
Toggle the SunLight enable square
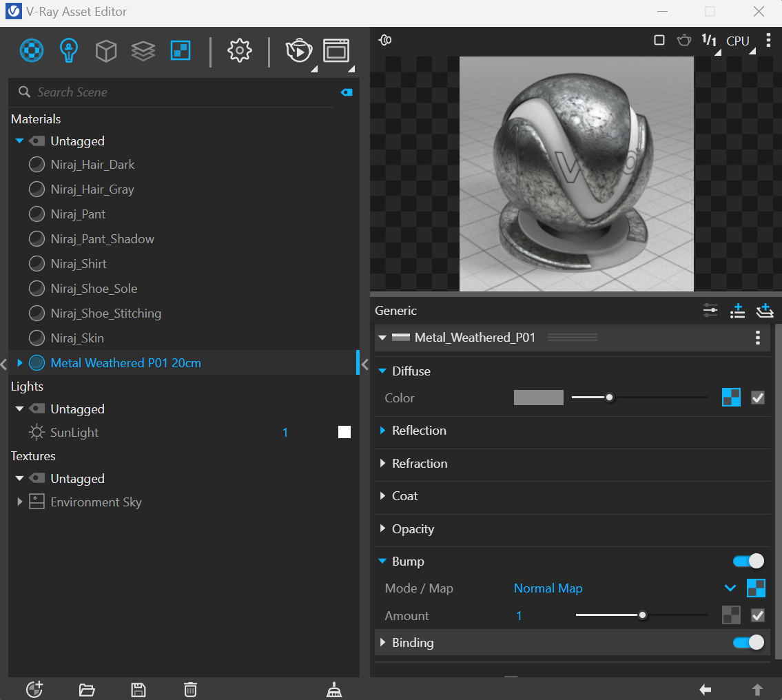344,432
